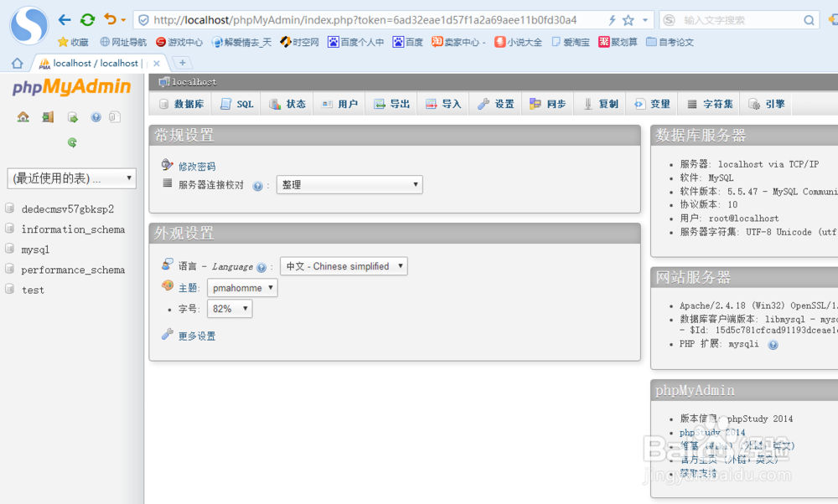Click the Sogou browser logo avatar
Viewport: 838px width, 504px height.
point(28,26)
